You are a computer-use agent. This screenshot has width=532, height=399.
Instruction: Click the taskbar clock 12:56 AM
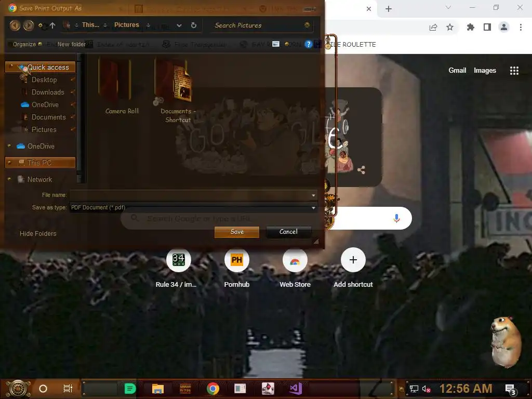465,389
